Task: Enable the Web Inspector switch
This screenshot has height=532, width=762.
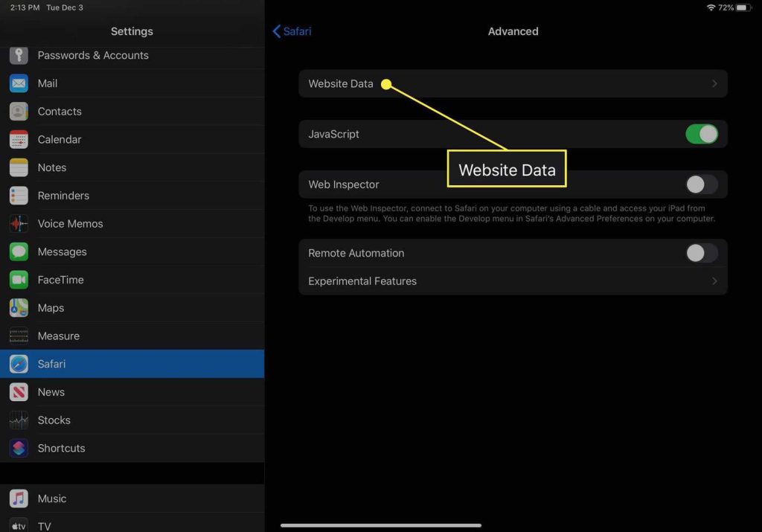Action: click(701, 185)
